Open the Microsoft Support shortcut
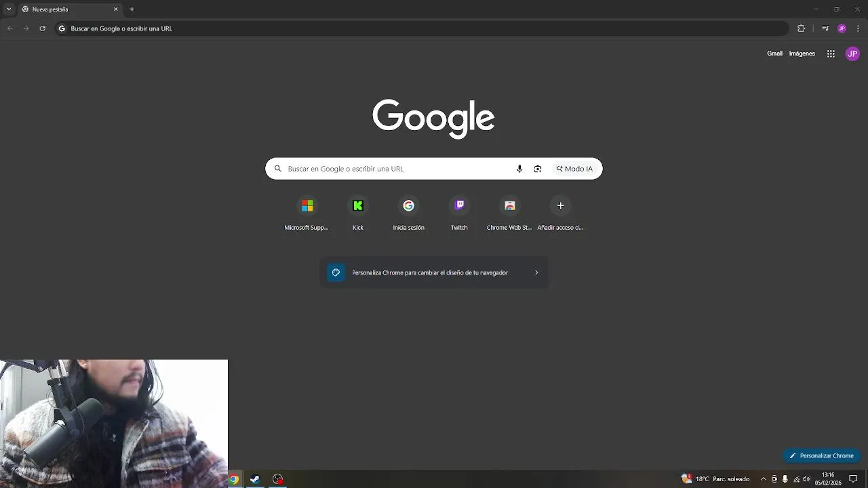This screenshot has width=868, height=488. coord(307,213)
